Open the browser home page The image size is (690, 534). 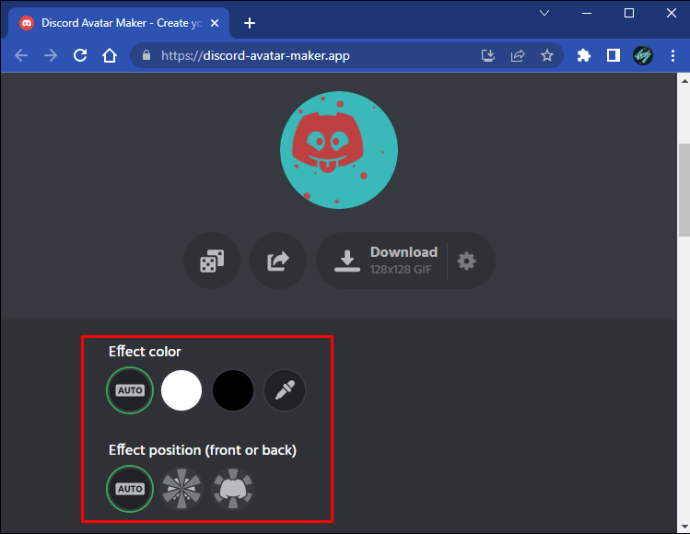click(110, 55)
